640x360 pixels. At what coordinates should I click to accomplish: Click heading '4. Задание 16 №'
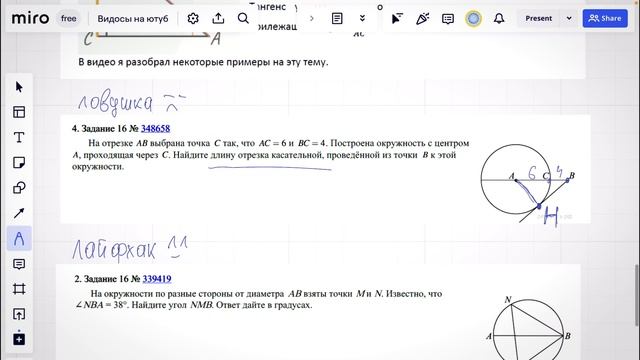(105, 129)
